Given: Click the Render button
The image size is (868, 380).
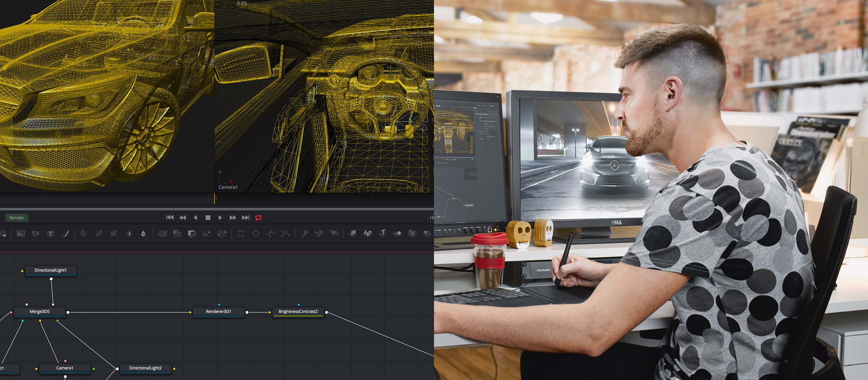Looking at the screenshot, I should 16,218.
